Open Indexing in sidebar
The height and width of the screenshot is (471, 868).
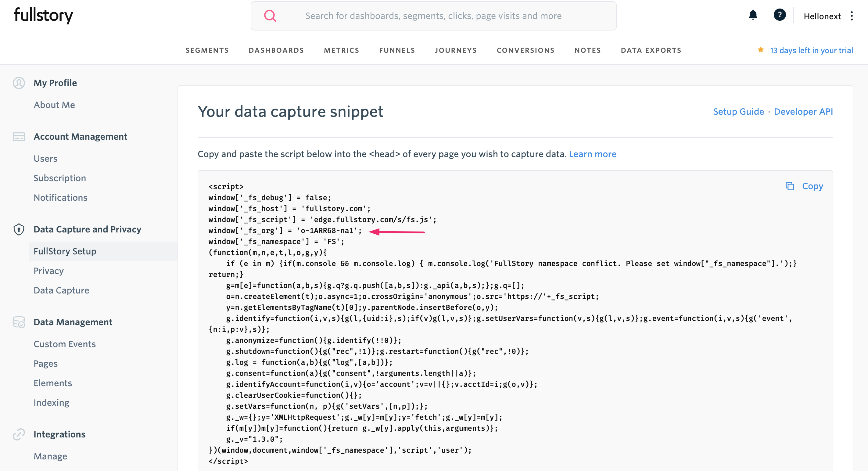tap(51, 402)
